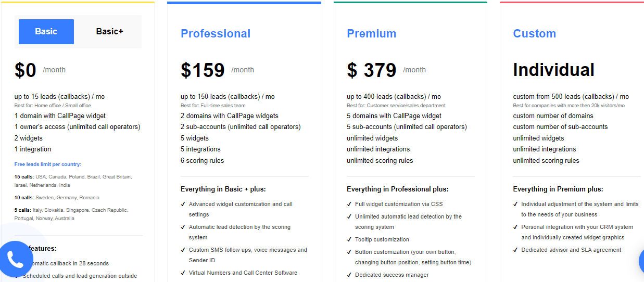
Task: Click checkmark next to Tooltip customization
Action: pyautogui.click(x=349, y=240)
